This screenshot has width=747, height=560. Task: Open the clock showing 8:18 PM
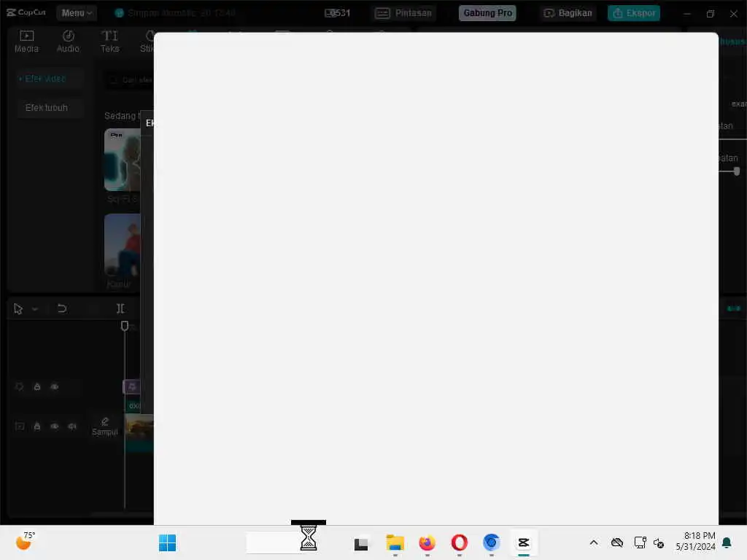click(695, 542)
